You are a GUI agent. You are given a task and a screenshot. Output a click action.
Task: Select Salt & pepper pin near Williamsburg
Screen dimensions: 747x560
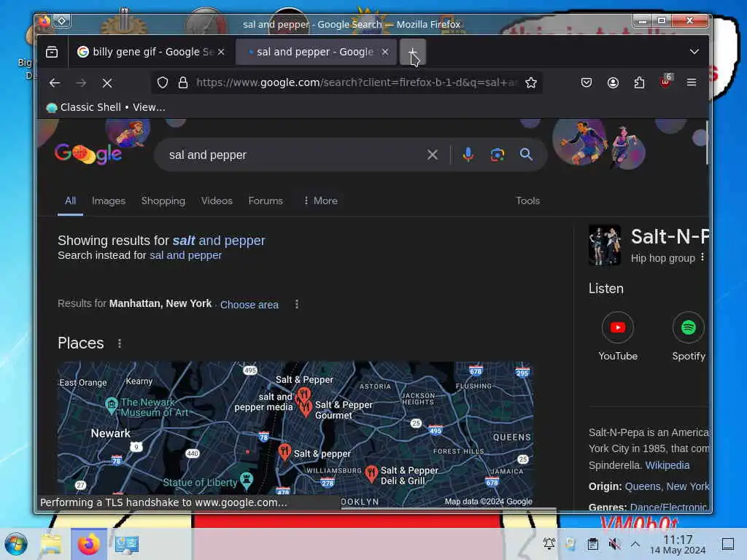click(x=285, y=451)
